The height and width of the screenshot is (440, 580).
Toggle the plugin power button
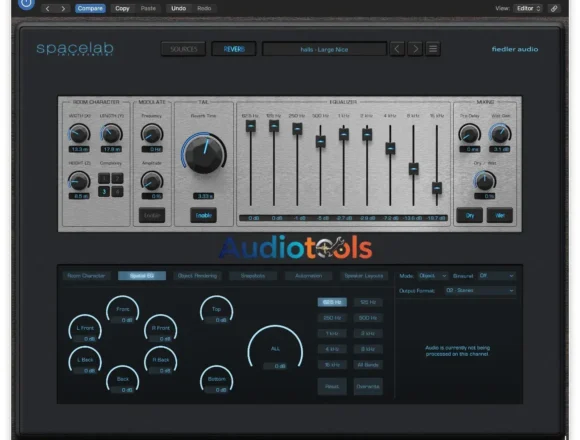coord(26,3)
